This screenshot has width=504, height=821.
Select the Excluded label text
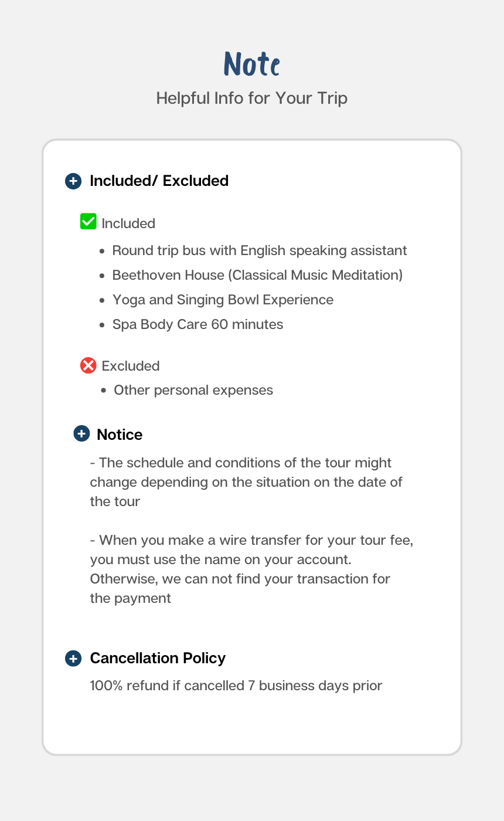pyautogui.click(x=131, y=366)
